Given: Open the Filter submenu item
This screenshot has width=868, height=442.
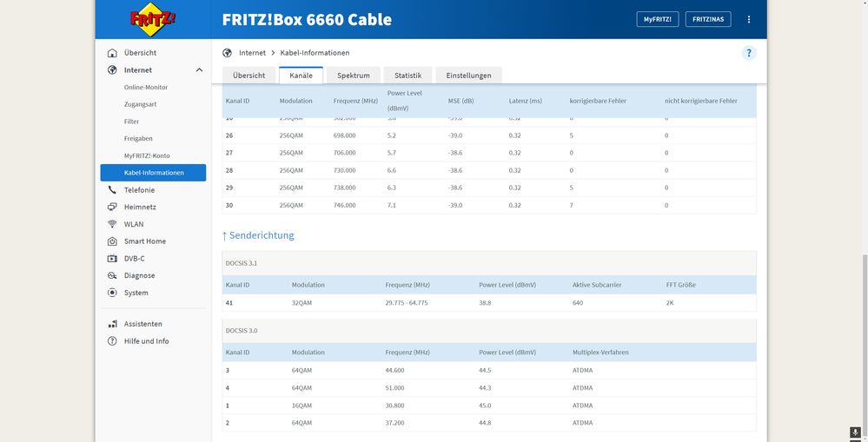Looking at the screenshot, I should point(132,122).
